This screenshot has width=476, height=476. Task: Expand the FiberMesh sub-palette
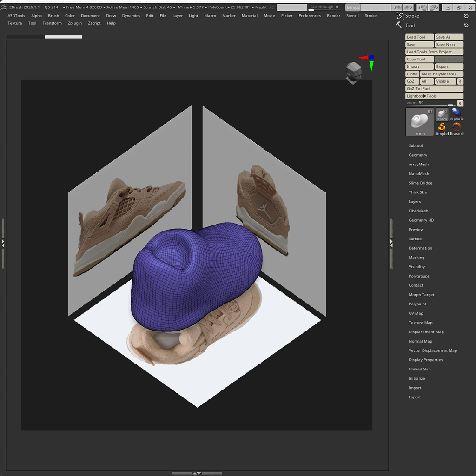(418, 211)
